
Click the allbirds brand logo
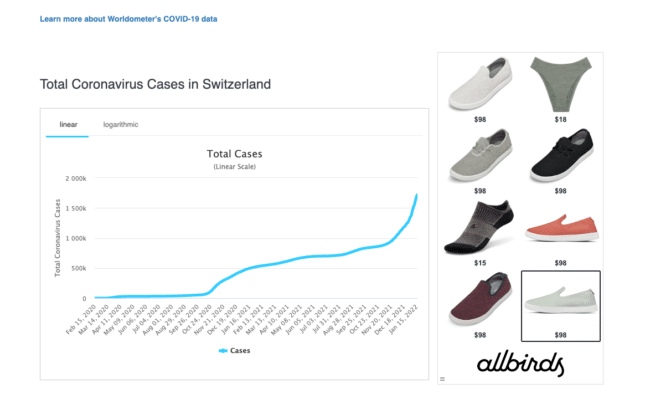(x=520, y=363)
